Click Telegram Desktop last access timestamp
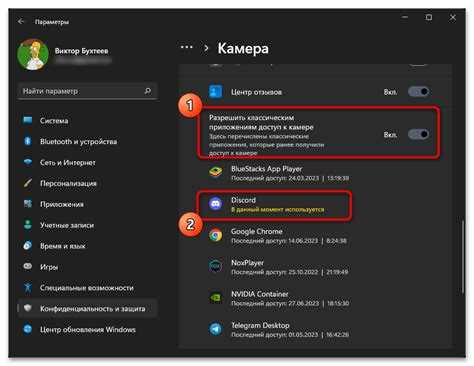Screen dimensions: 474x366 (x=290, y=335)
